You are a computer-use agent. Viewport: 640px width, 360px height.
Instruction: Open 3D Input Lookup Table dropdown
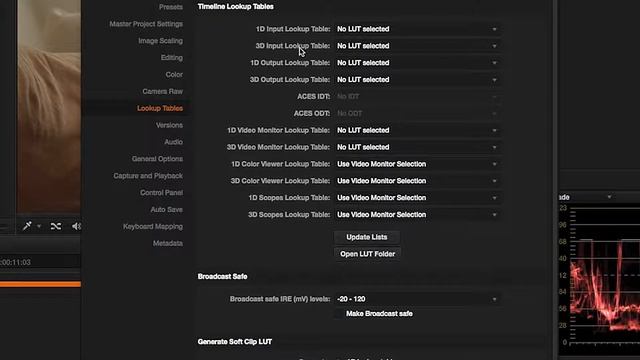coord(418,46)
